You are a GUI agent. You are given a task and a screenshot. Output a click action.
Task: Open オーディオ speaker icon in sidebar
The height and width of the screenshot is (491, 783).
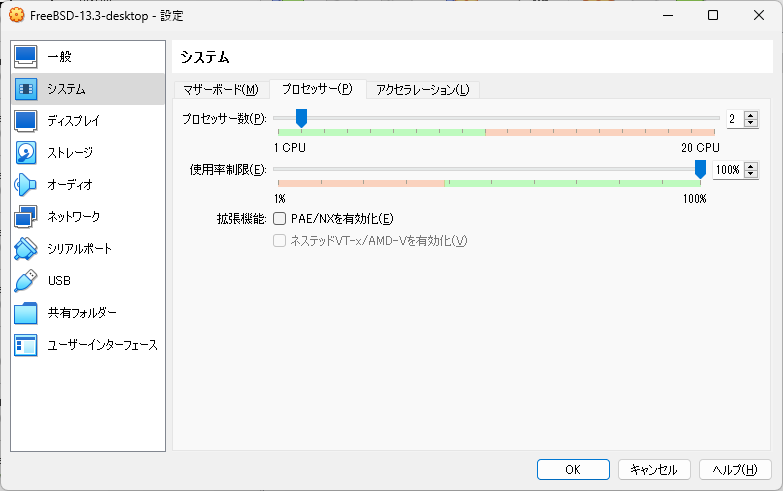tap(26, 185)
